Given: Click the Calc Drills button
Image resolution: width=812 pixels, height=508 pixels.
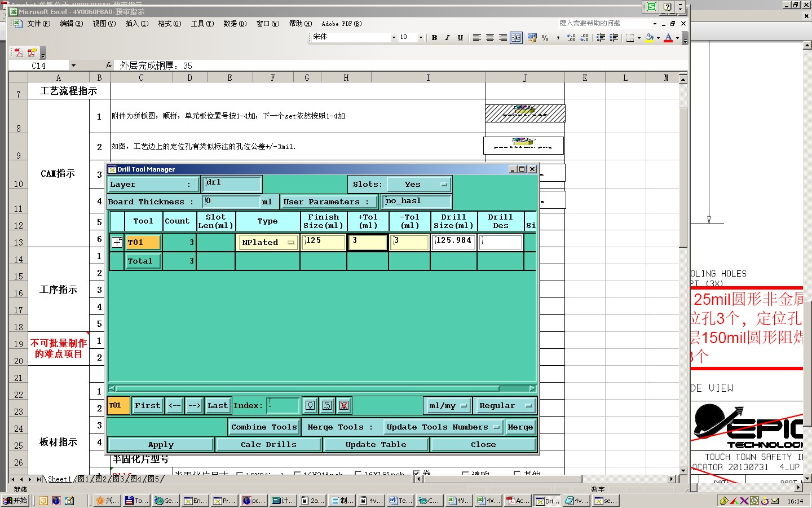Looking at the screenshot, I should [268, 445].
